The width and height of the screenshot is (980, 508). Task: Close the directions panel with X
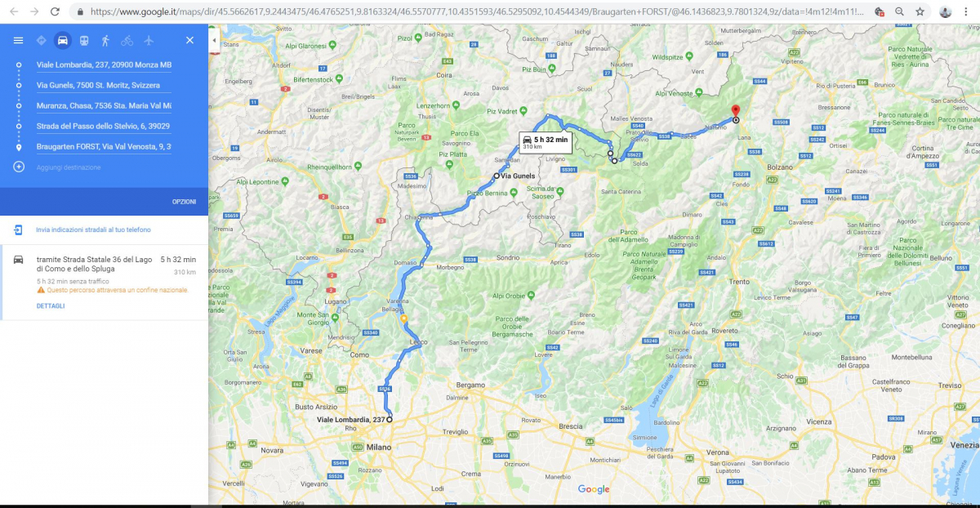(x=189, y=40)
